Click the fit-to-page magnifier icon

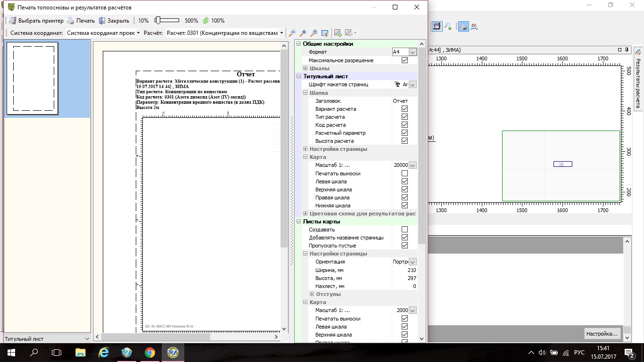coord(314,33)
